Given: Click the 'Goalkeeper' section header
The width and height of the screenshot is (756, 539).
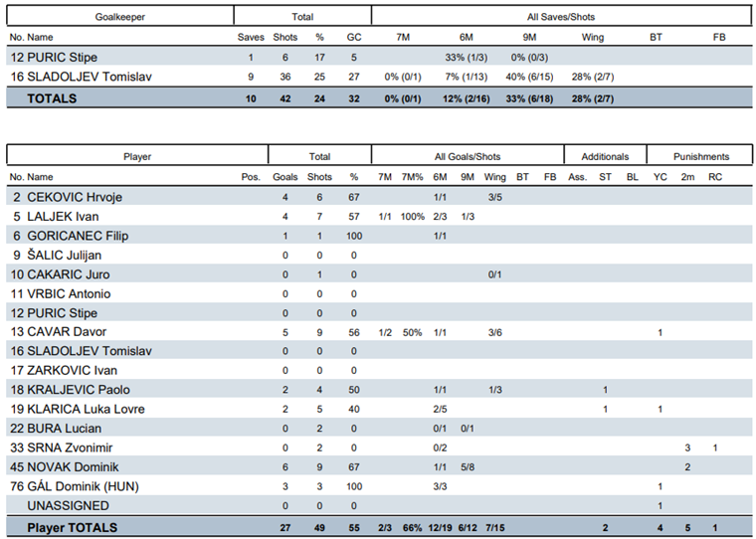Looking at the screenshot, I should click(120, 17).
